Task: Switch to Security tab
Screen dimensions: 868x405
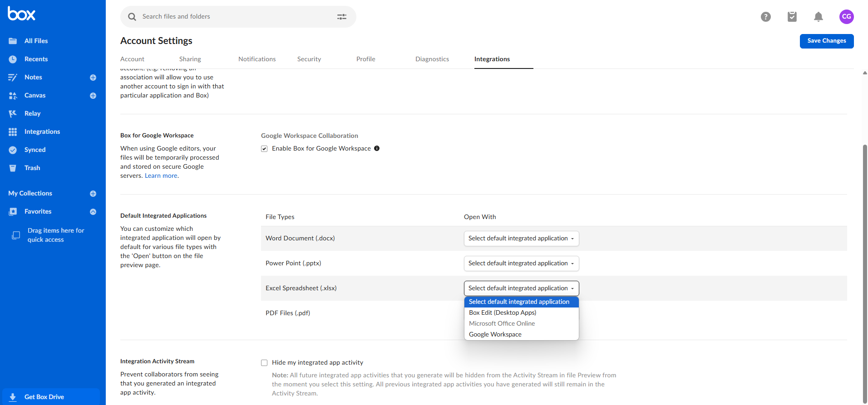Action: [x=309, y=59]
